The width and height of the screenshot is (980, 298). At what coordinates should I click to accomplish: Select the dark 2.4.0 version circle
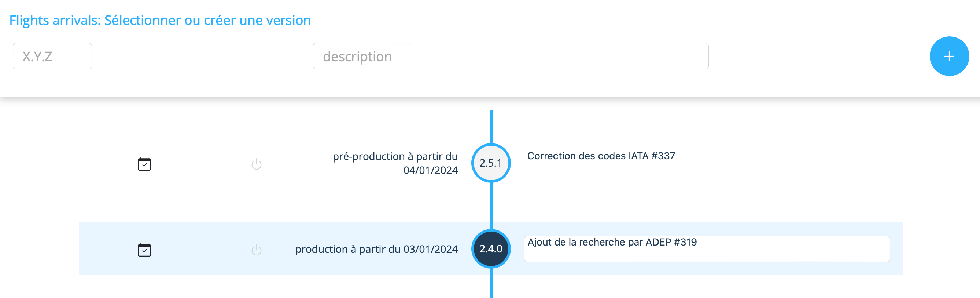[491, 249]
